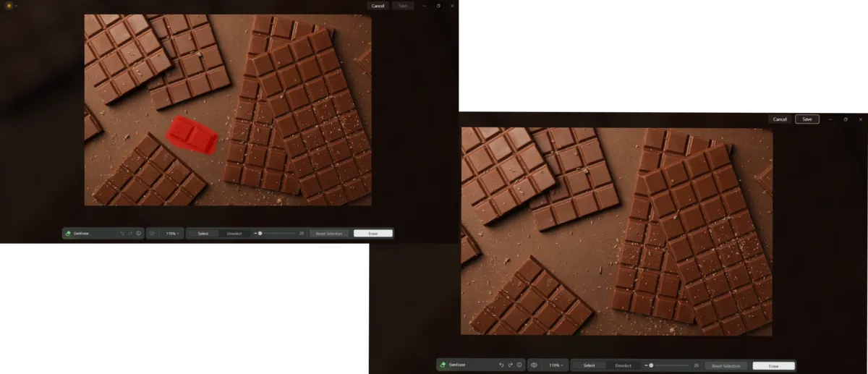Click the Erase button in left window

(373, 234)
